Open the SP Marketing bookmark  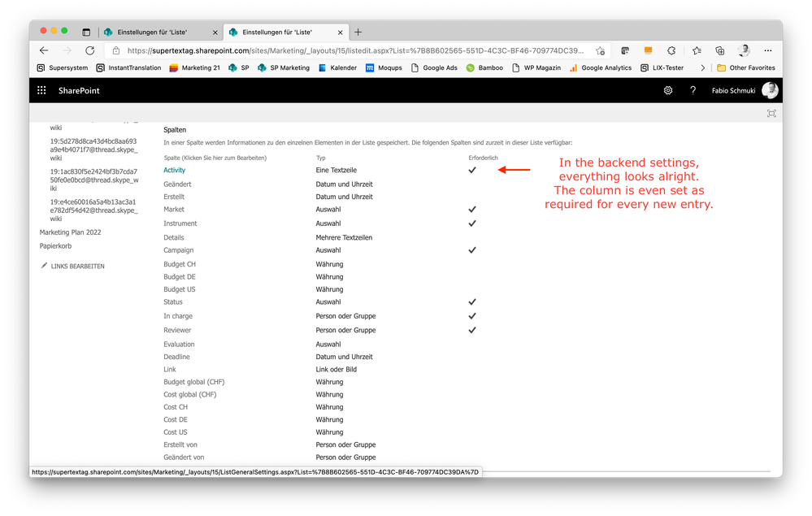284,67
